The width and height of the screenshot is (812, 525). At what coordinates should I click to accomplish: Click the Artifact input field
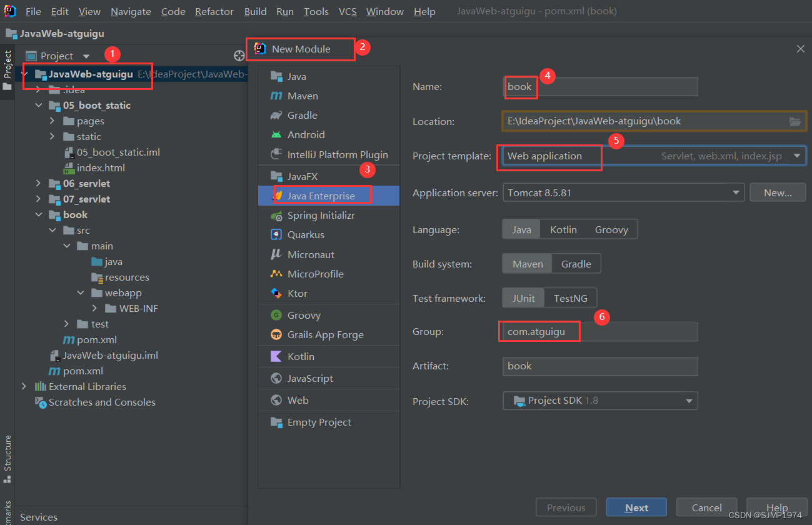click(x=600, y=366)
